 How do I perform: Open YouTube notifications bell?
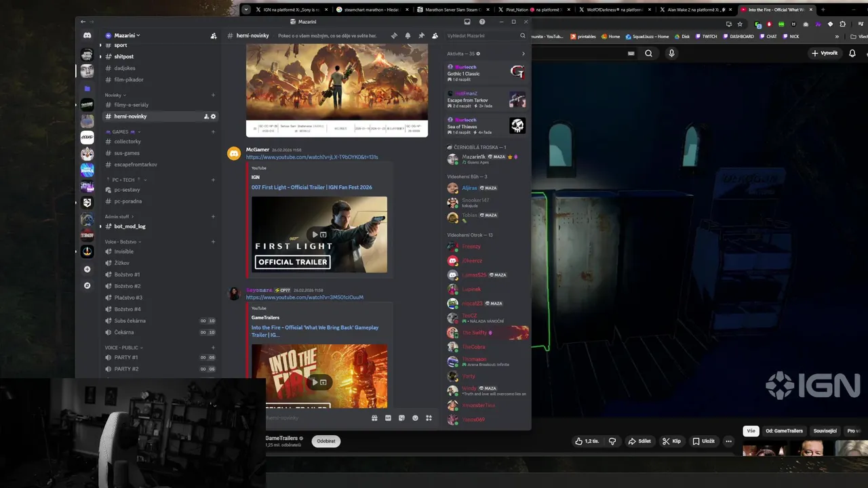pos(852,53)
